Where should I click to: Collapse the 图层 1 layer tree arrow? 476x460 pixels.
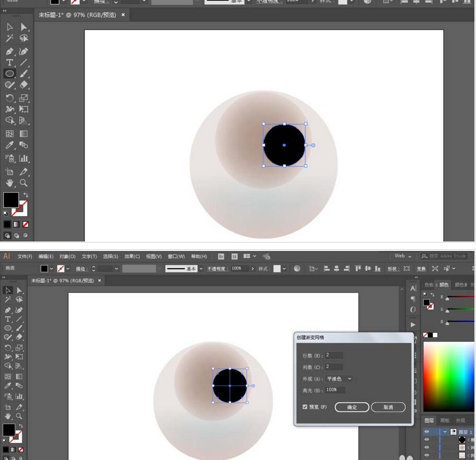[445, 432]
